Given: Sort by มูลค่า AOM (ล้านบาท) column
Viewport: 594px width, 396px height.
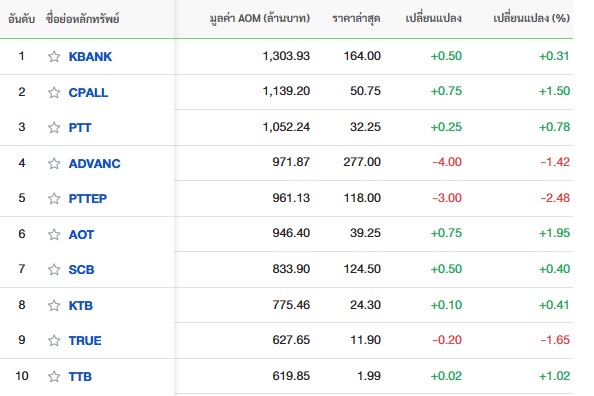Looking at the screenshot, I should [260, 18].
